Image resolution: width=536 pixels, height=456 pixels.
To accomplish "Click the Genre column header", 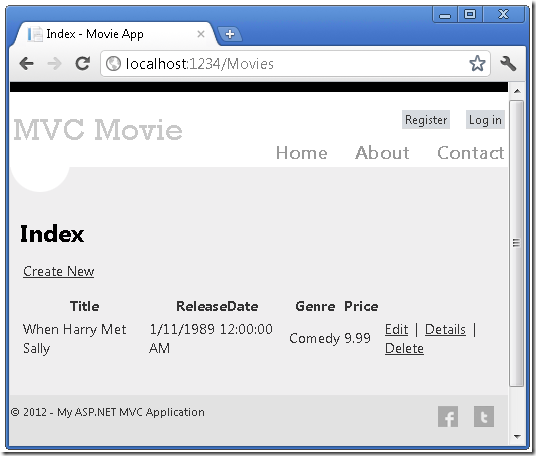I will coord(315,306).
